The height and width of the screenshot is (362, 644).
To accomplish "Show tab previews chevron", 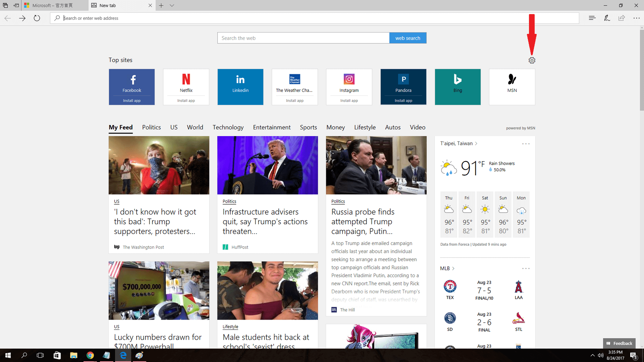I will [x=172, y=5].
